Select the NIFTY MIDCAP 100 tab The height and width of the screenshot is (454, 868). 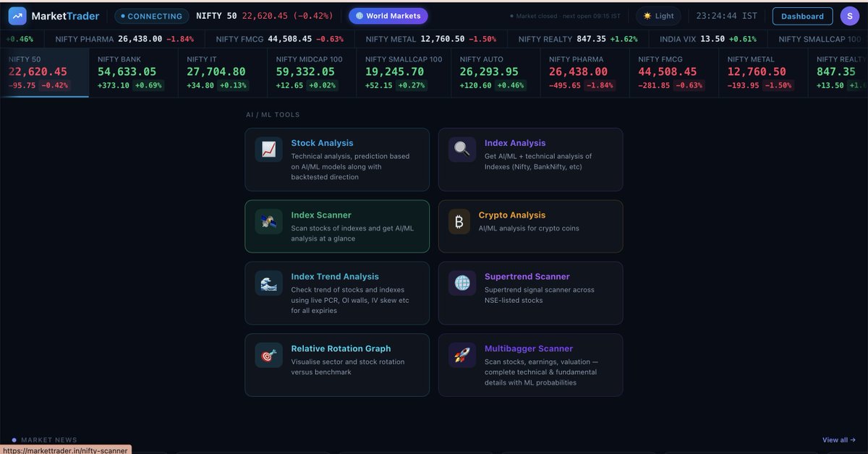[x=312, y=72]
